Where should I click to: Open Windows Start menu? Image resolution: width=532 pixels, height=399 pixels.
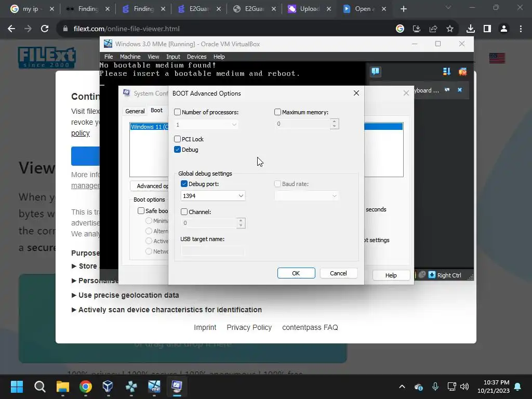pos(17,387)
